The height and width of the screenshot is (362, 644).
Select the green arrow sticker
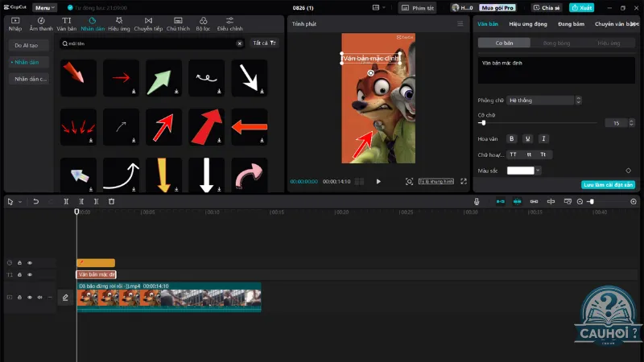tap(163, 78)
